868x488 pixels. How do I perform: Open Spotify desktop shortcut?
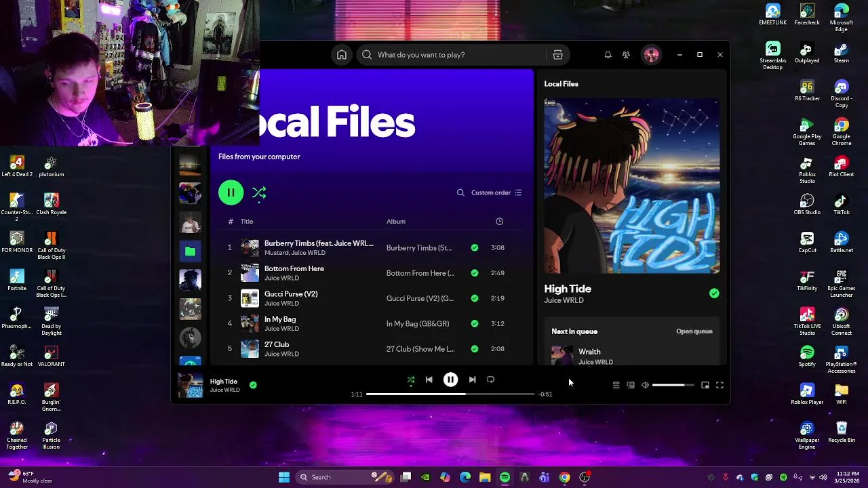[807, 356]
